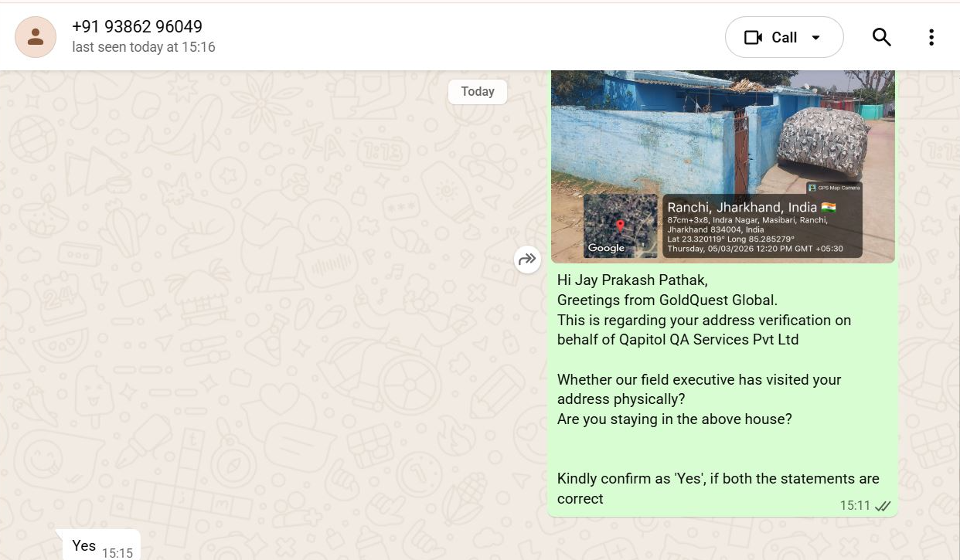Click the 15:15 timestamp on Yes message
The height and width of the screenshot is (560, 960).
pos(117,553)
